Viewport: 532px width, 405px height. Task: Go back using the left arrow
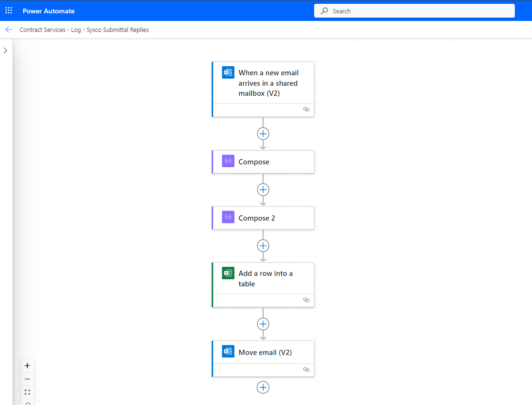pyautogui.click(x=9, y=30)
